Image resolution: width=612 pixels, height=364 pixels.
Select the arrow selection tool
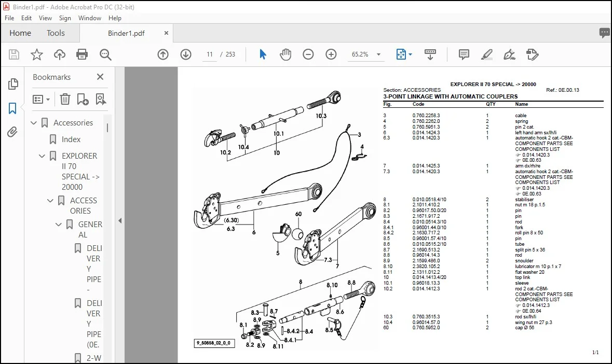(263, 54)
